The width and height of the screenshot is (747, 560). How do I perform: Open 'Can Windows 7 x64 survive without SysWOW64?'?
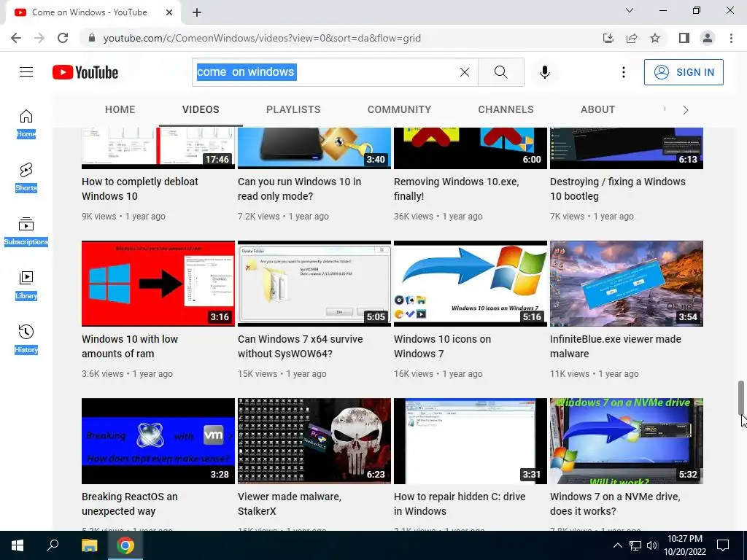[x=300, y=346]
